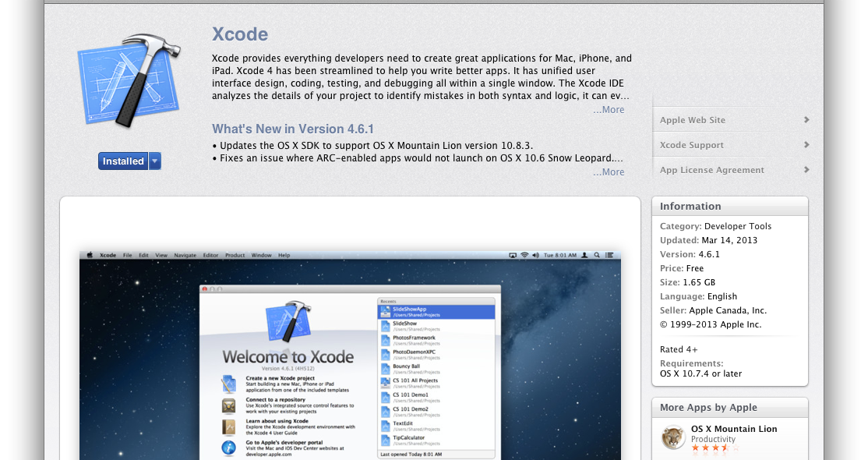Click the Installed button
868x460 pixels.
pos(123,161)
